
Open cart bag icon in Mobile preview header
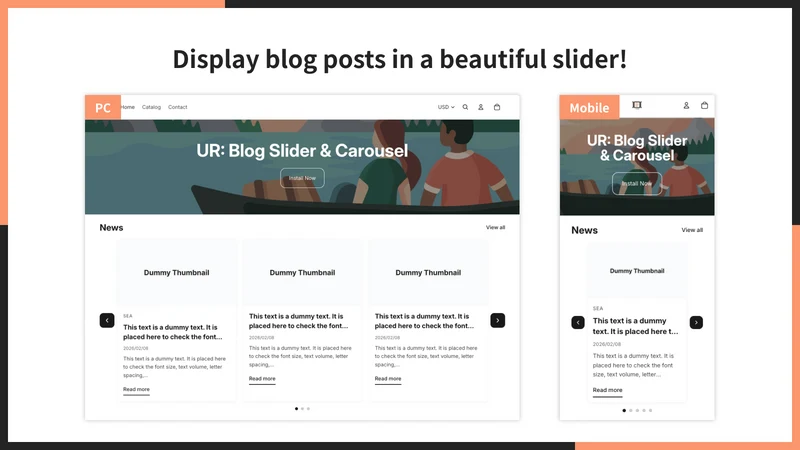(705, 106)
